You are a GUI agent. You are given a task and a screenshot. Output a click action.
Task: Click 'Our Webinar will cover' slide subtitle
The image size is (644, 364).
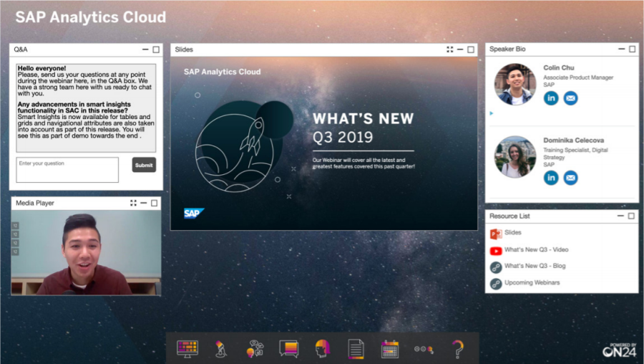(x=364, y=163)
